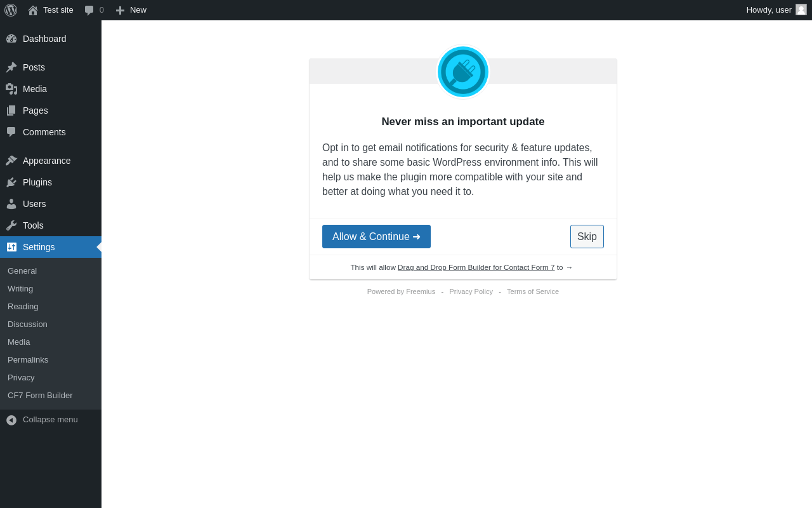
Task: Click the Plugins plug icon in sidebar
Action: click(x=11, y=182)
